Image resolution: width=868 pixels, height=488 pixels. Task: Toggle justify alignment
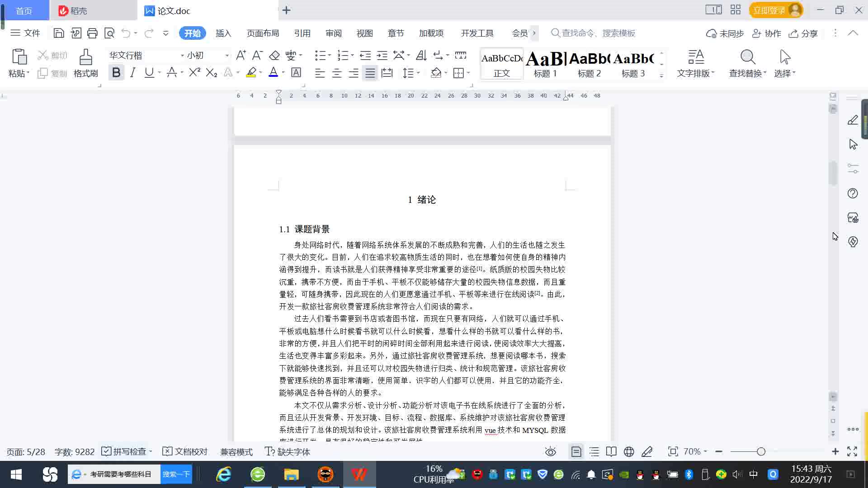point(370,73)
